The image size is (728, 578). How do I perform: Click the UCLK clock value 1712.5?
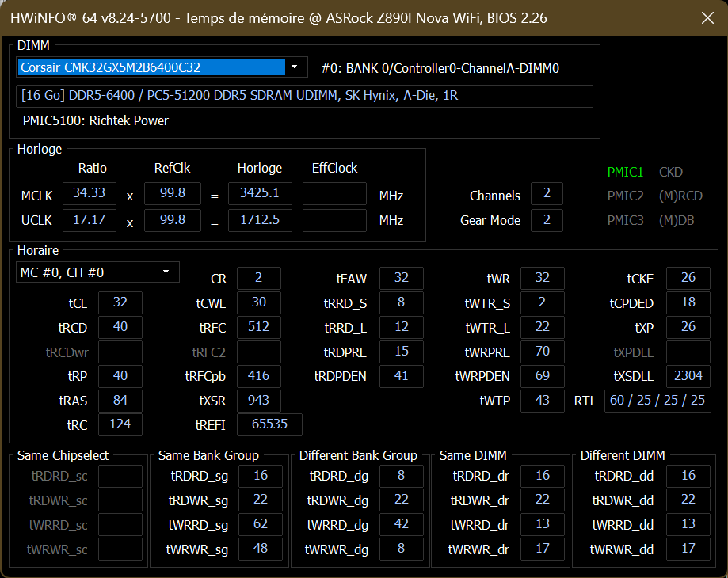260,220
